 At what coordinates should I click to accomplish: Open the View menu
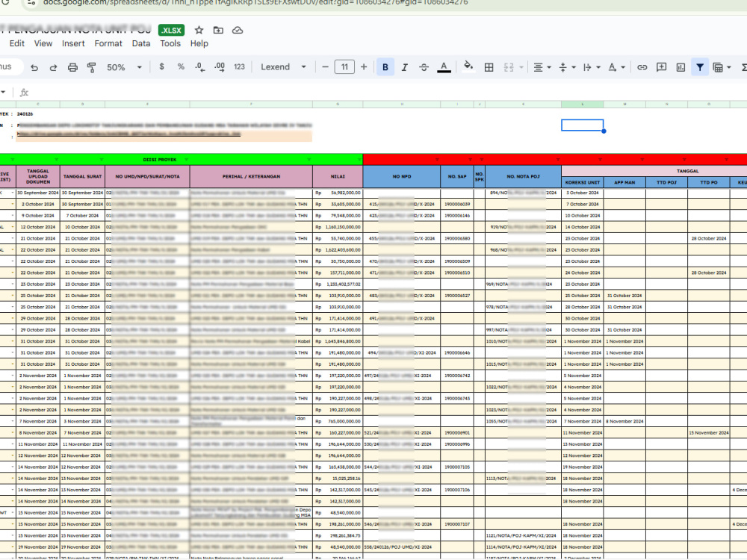click(x=43, y=43)
